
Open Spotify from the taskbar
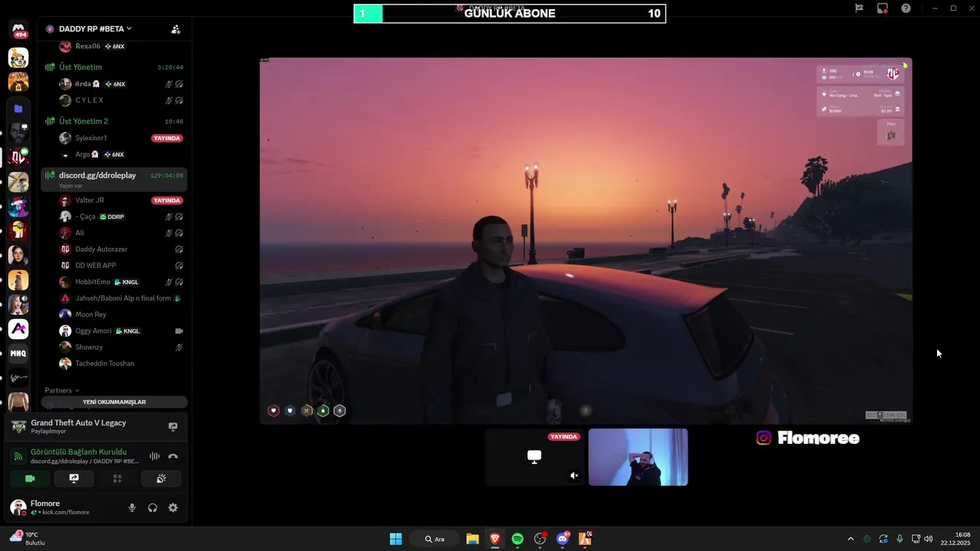click(x=518, y=539)
